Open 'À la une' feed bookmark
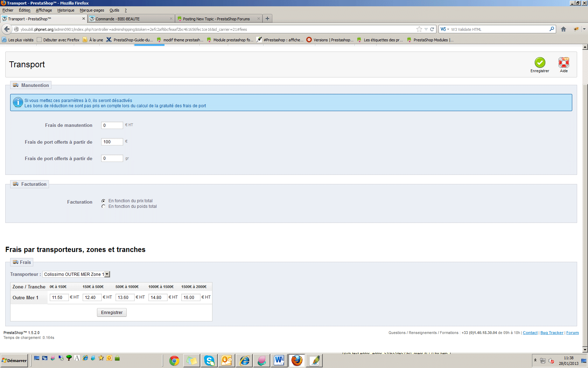The height and width of the screenshot is (368, 588). 93,40
